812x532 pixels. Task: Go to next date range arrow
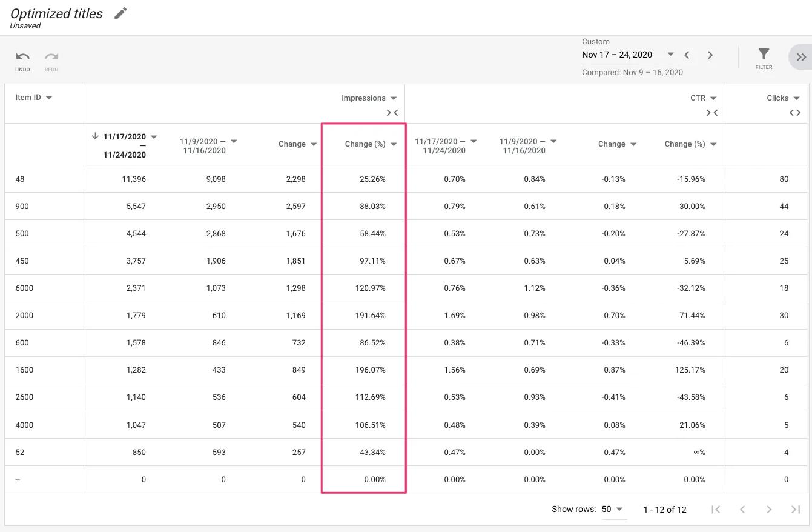[x=710, y=55]
